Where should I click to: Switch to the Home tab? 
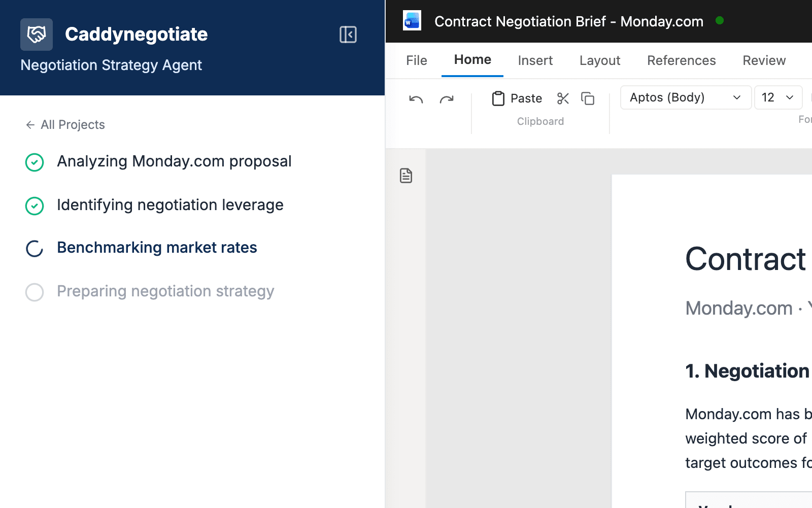click(472, 60)
